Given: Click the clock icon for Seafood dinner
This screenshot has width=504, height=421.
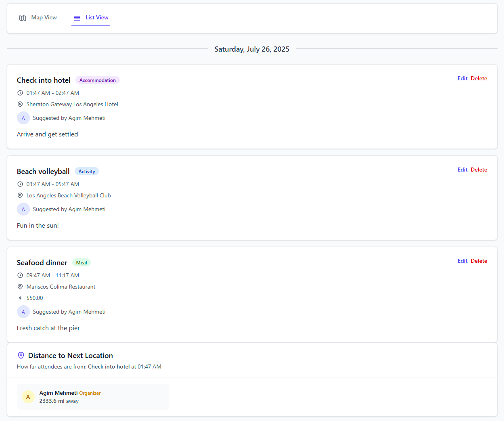Looking at the screenshot, I should point(20,275).
